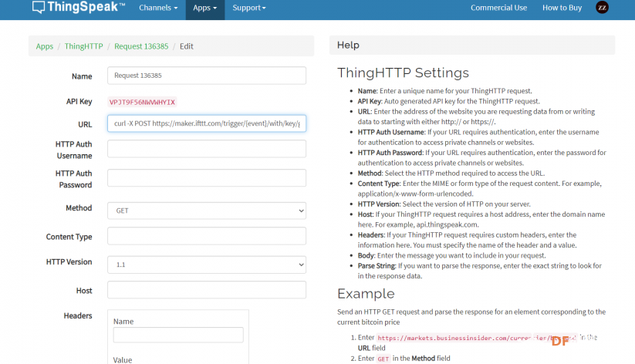Go to Commercial Use page
This screenshot has height=364, width=635.
[498, 8]
